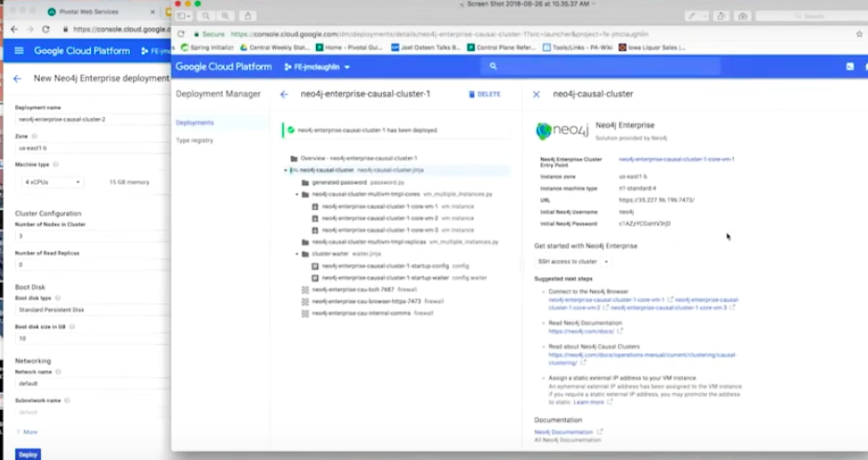
Task: Edit the Number of Nodes in Cluster field
Action: tap(92, 236)
